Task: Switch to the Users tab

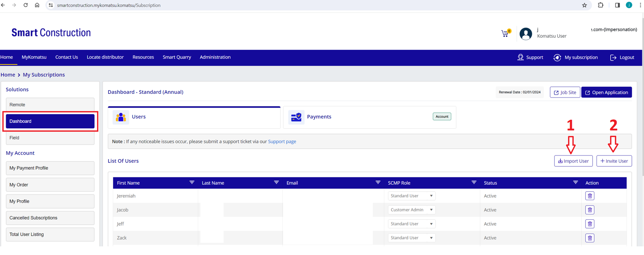Action: click(194, 117)
